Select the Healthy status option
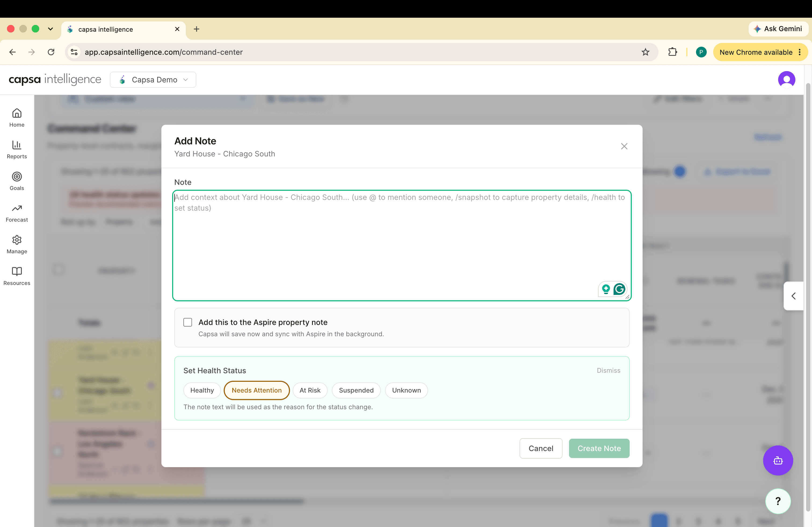Viewport: 812px width, 527px height. pyautogui.click(x=202, y=390)
